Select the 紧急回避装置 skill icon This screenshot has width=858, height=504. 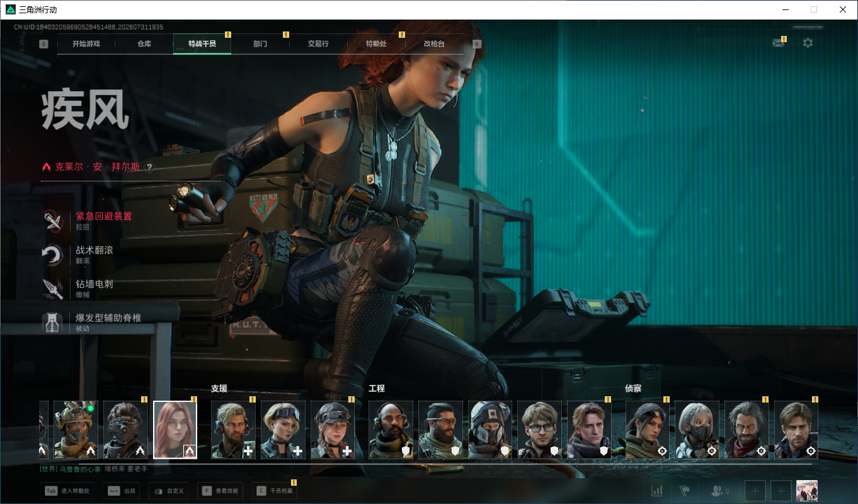52,220
